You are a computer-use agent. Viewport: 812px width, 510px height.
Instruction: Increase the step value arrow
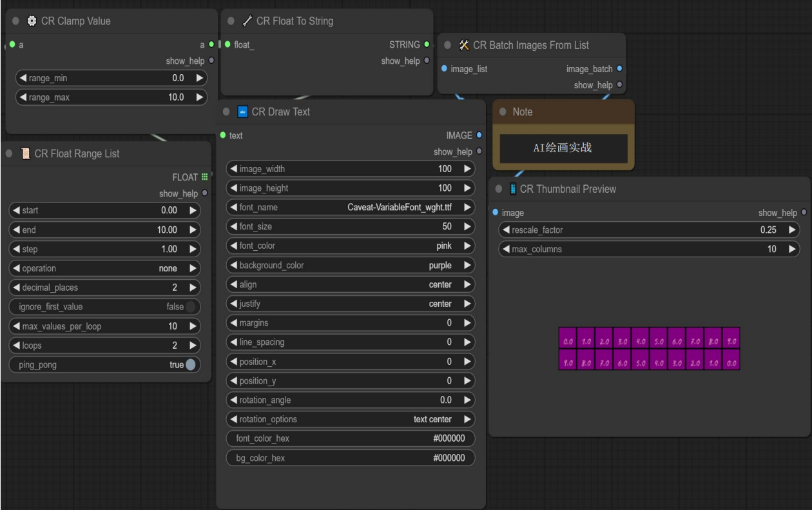pos(192,249)
